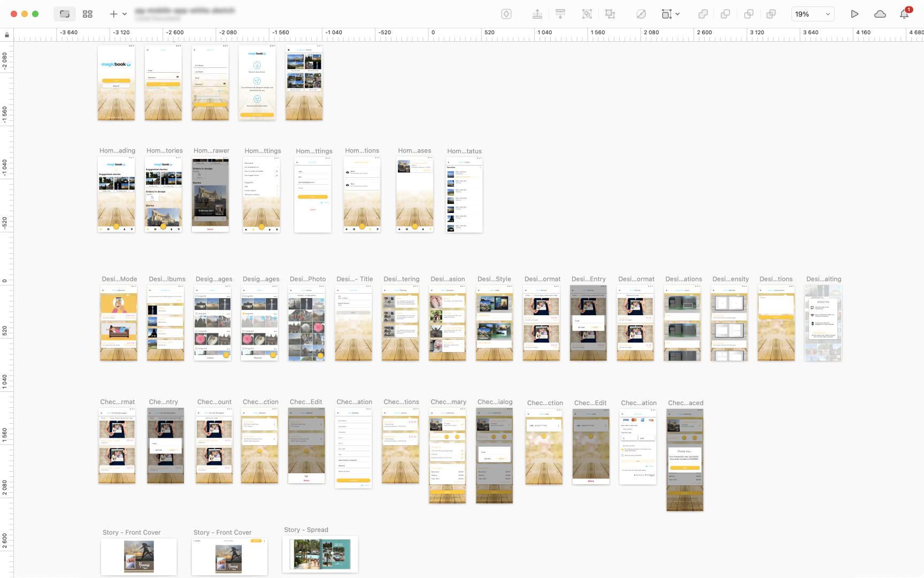Screen dimensions: 924x578
Task: Toggle the ruler lock icon
Action: tap(7, 35)
